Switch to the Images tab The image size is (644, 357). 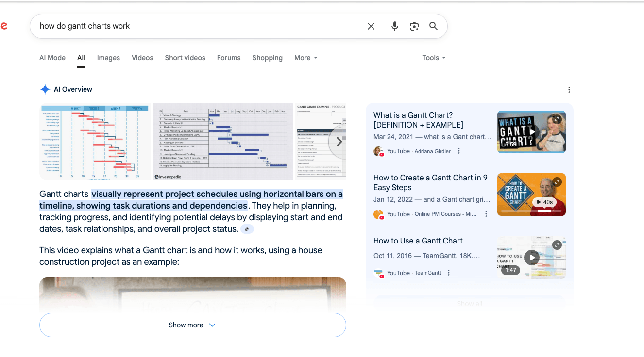[x=108, y=58]
